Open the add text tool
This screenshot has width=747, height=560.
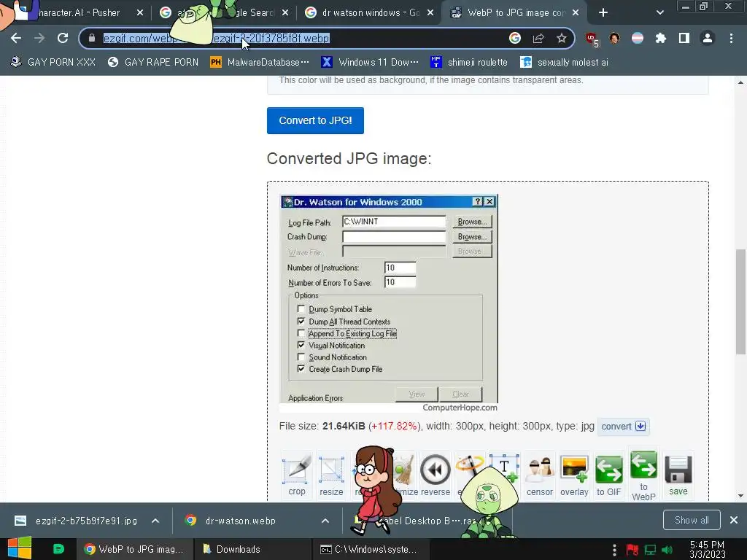pos(505,469)
